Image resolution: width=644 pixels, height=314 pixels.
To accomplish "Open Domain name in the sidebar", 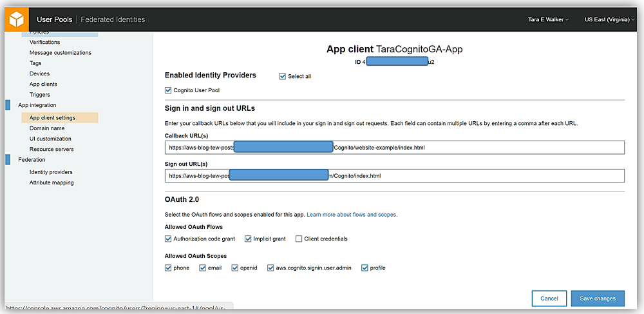I will [x=47, y=128].
